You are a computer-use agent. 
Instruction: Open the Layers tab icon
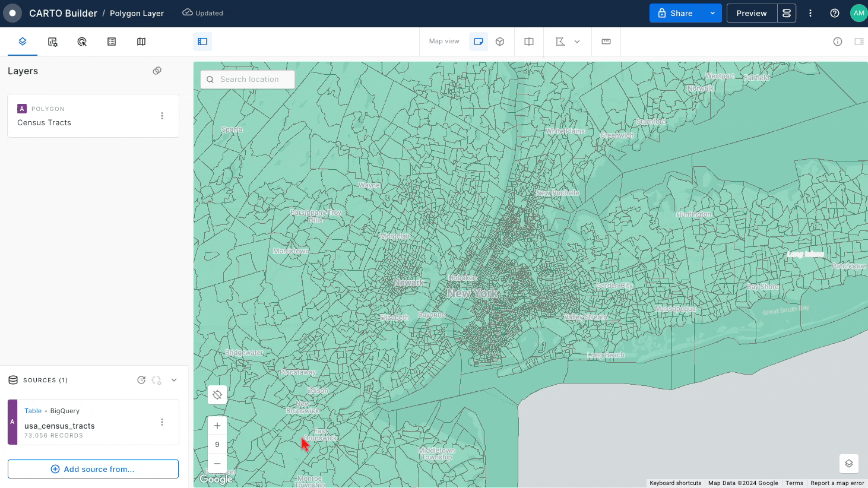pyautogui.click(x=23, y=42)
